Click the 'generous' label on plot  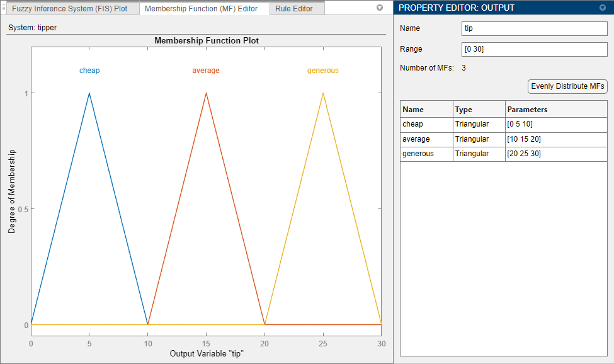click(x=322, y=71)
